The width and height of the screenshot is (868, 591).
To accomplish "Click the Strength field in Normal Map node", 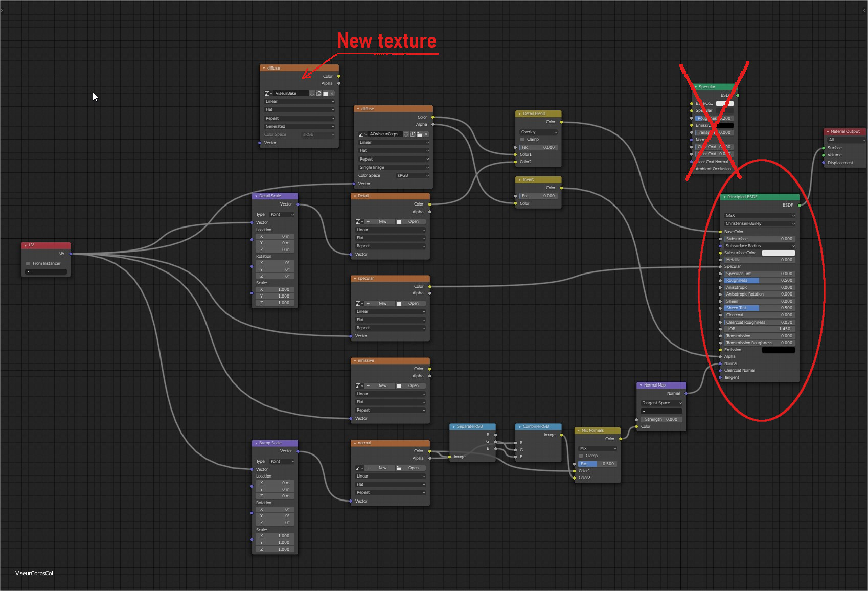I will (x=661, y=420).
